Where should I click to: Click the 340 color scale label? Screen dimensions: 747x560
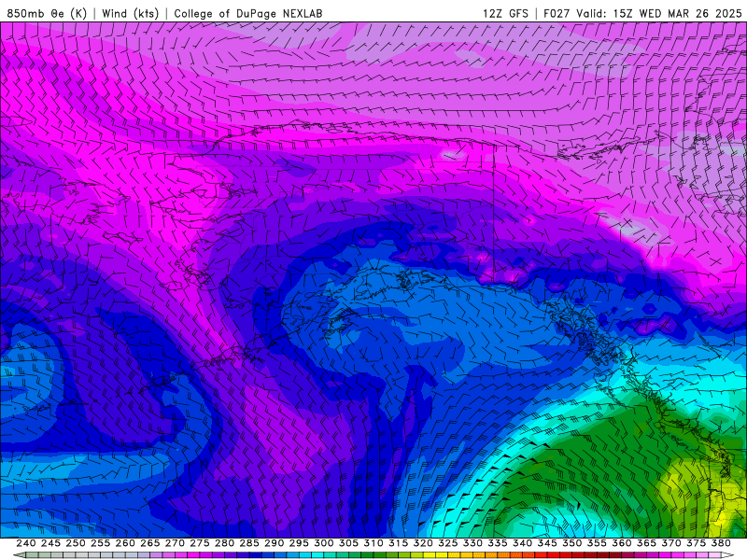522,543
